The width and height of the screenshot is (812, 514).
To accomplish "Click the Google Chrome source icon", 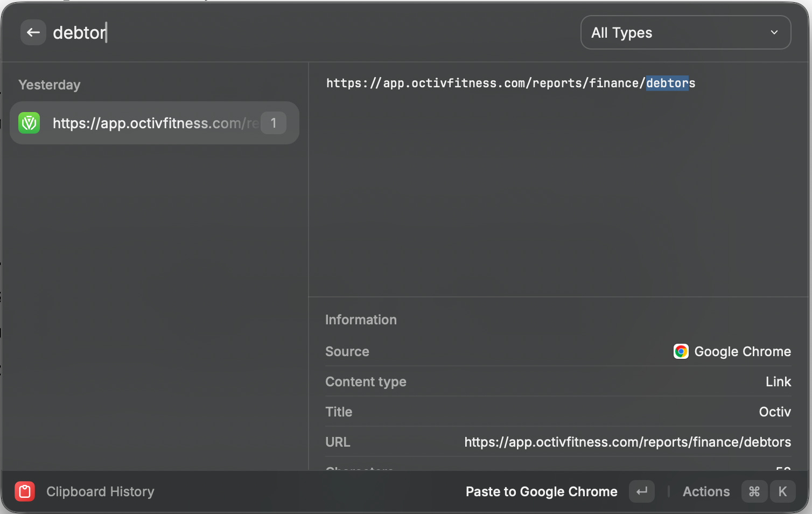I will click(681, 351).
